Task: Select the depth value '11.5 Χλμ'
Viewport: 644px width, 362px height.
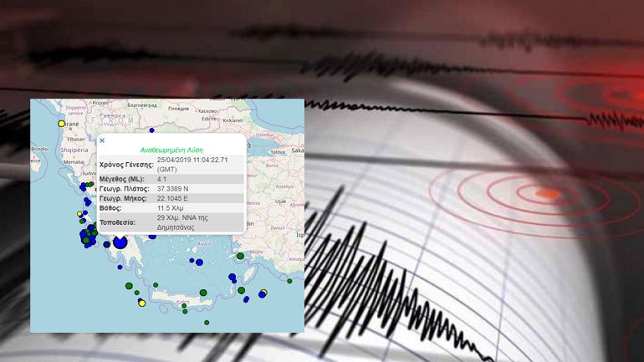Action: (170, 208)
